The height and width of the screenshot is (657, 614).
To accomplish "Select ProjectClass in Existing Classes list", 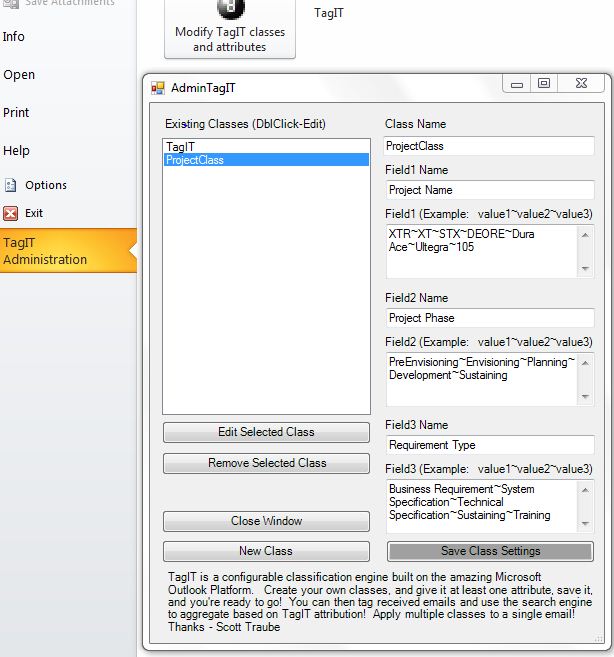I will click(x=266, y=160).
